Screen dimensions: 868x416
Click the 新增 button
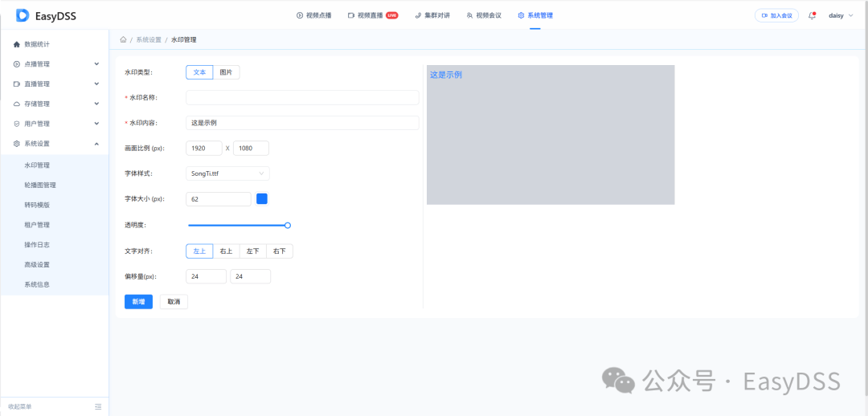[138, 301]
